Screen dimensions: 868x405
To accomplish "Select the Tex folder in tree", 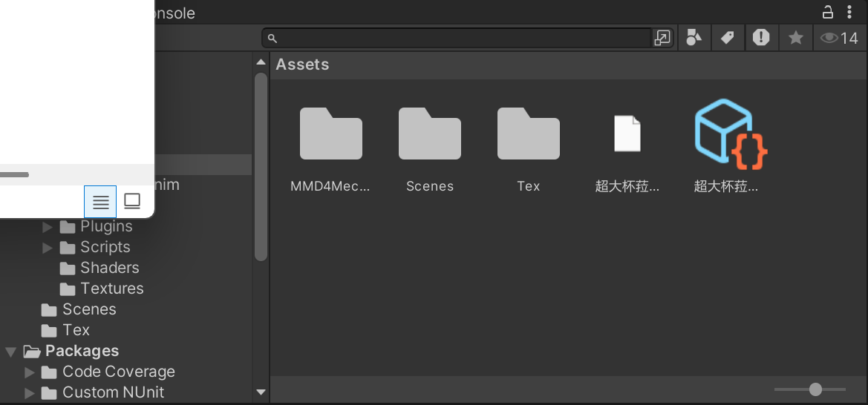I will (65, 330).
